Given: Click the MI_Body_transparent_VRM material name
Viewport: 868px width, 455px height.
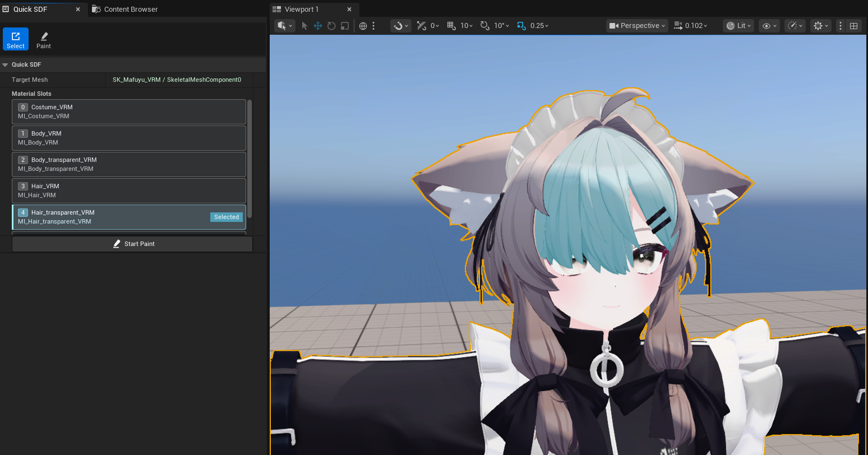Looking at the screenshot, I should (x=56, y=169).
